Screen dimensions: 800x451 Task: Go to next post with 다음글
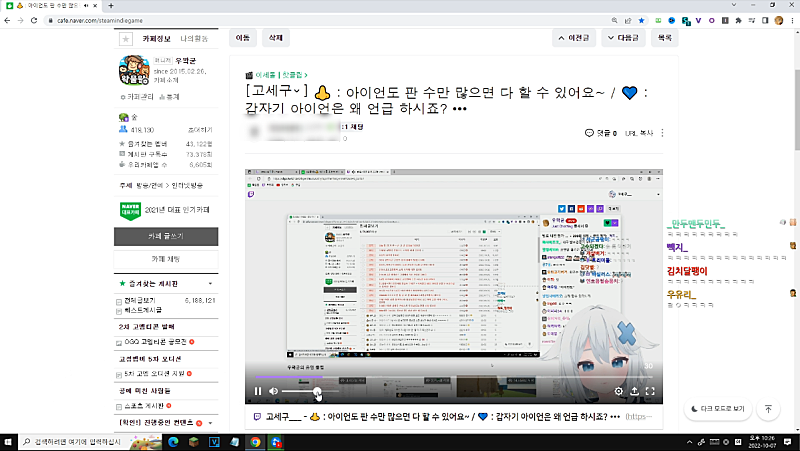click(x=623, y=37)
